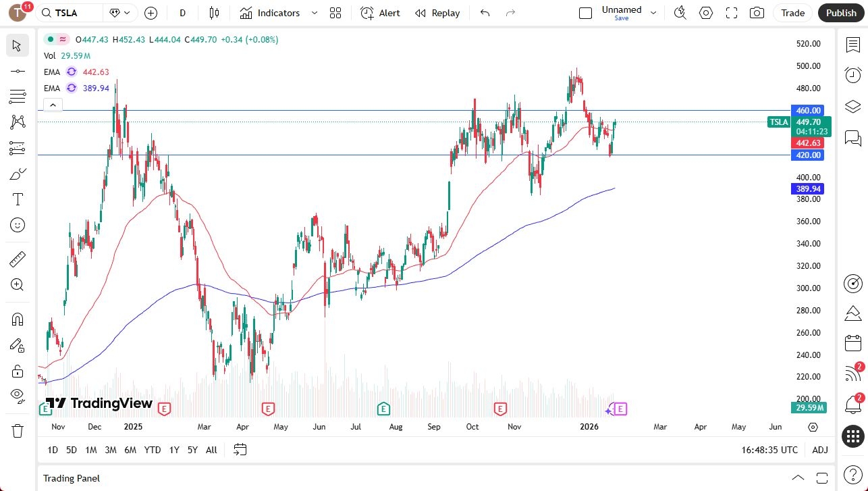This screenshot has height=491, width=868.
Task: Click the Trade button
Action: [x=792, y=13]
